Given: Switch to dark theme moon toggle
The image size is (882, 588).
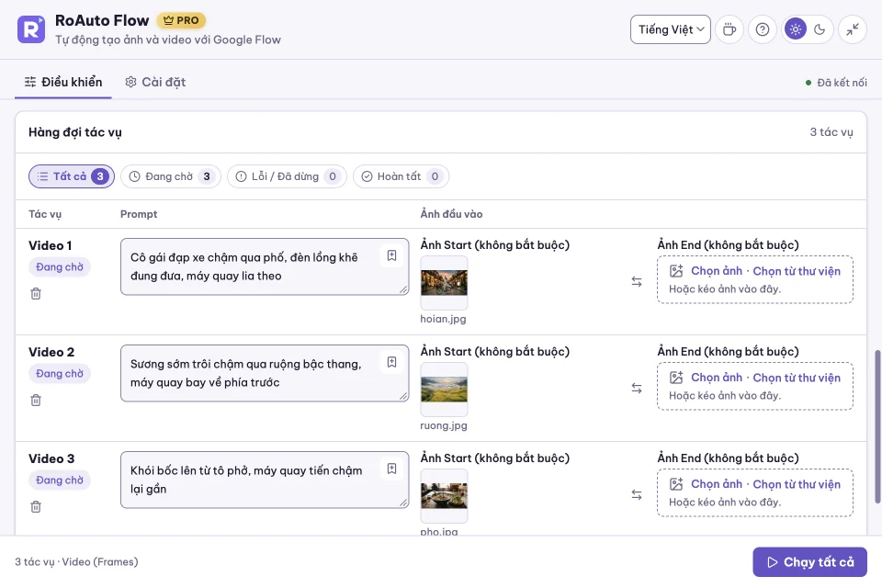Looking at the screenshot, I should pyautogui.click(x=820, y=29).
